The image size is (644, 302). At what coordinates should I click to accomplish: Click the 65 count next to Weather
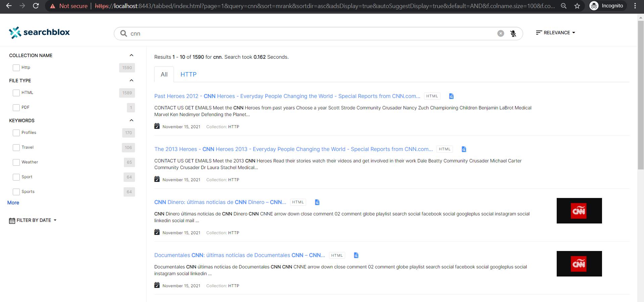[129, 162]
